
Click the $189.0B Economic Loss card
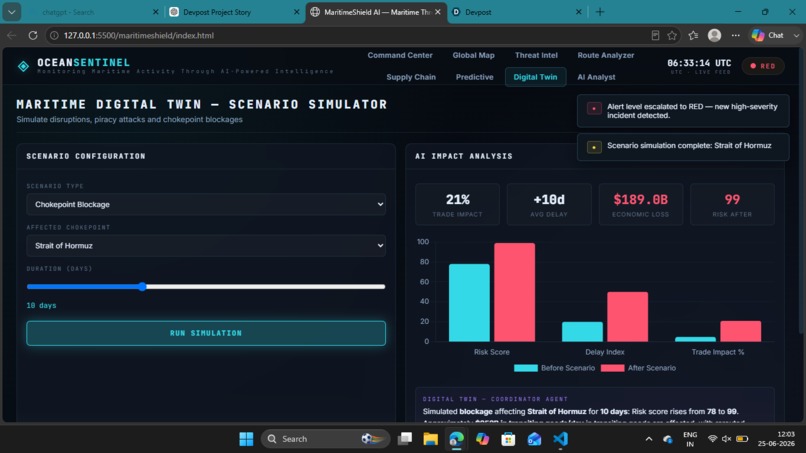pos(640,205)
